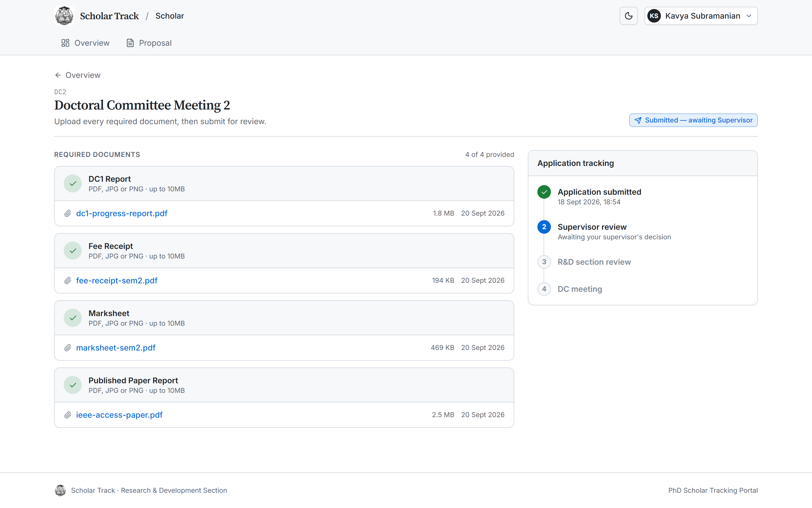The image size is (812, 508).
Task: Click the 'Awaiting your supervisor's decision' text
Action: tap(614, 237)
